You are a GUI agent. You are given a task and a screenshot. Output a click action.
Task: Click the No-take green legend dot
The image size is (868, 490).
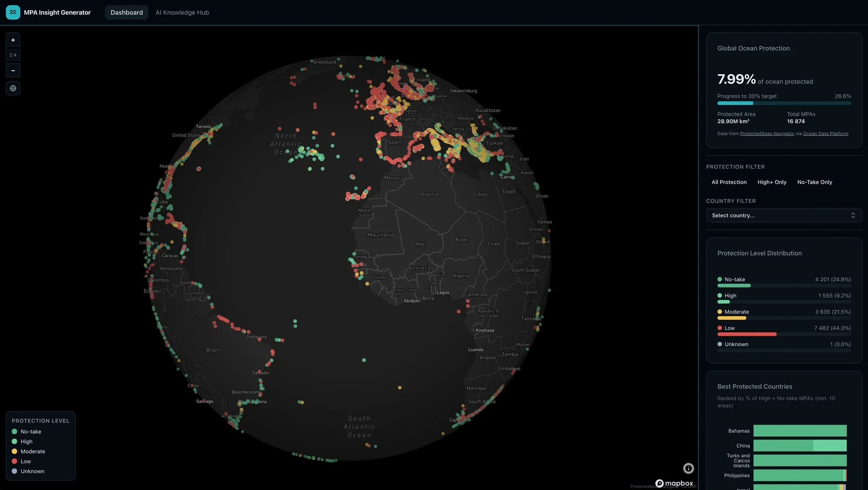pos(14,432)
